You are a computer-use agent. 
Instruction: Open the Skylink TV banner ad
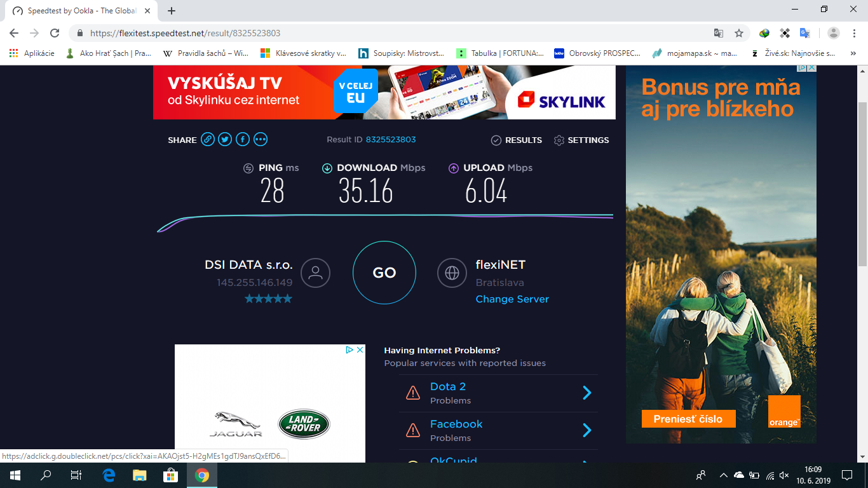(x=384, y=92)
